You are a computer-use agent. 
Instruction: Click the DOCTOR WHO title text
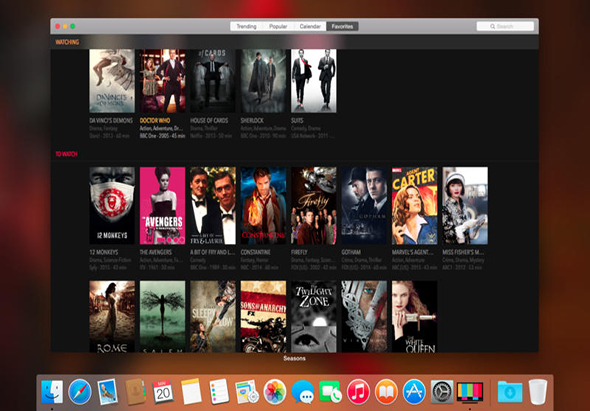tap(155, 121)
